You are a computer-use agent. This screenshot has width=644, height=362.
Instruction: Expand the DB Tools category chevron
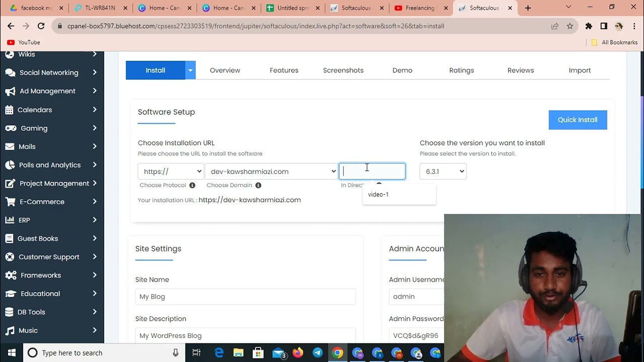coord(95,312)
